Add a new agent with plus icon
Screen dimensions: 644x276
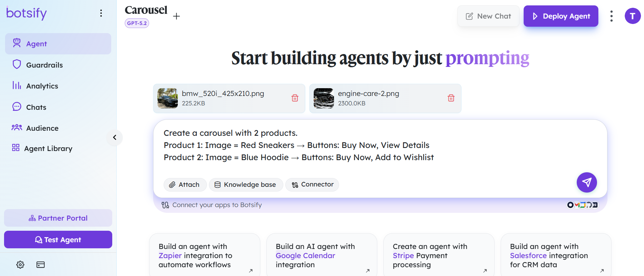click(x=176, y=16)
